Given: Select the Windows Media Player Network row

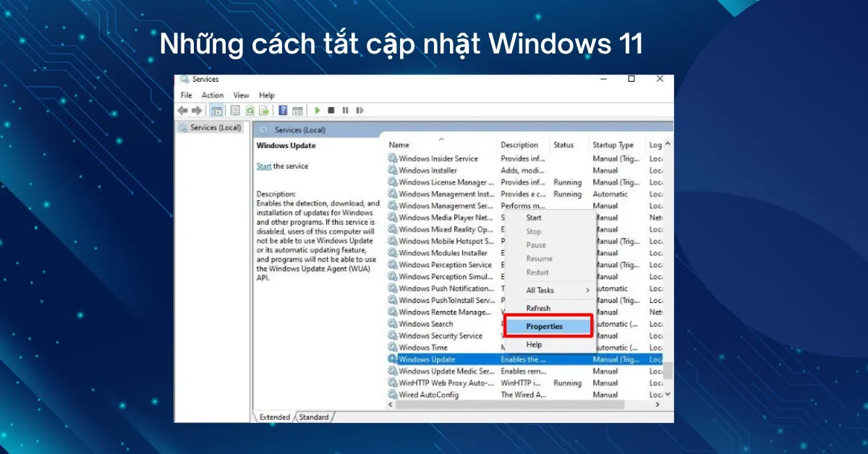Looking at the screenshot, I should 524,218.
